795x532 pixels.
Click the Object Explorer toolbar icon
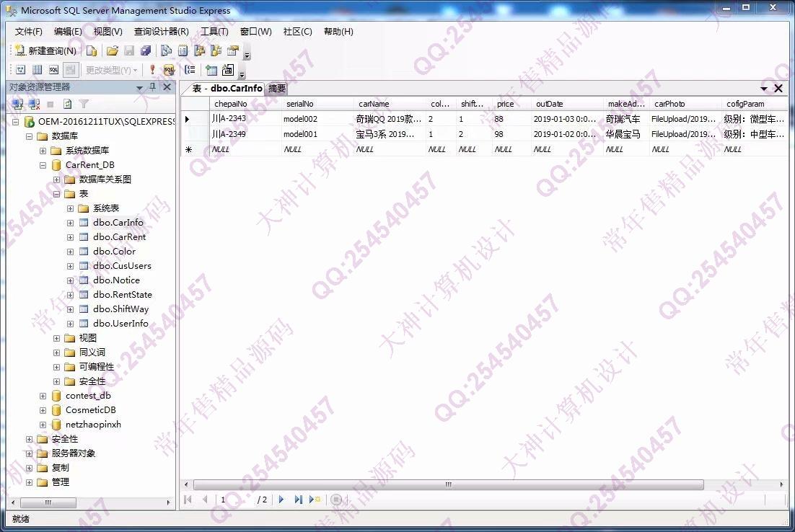(x=199, y=50)
